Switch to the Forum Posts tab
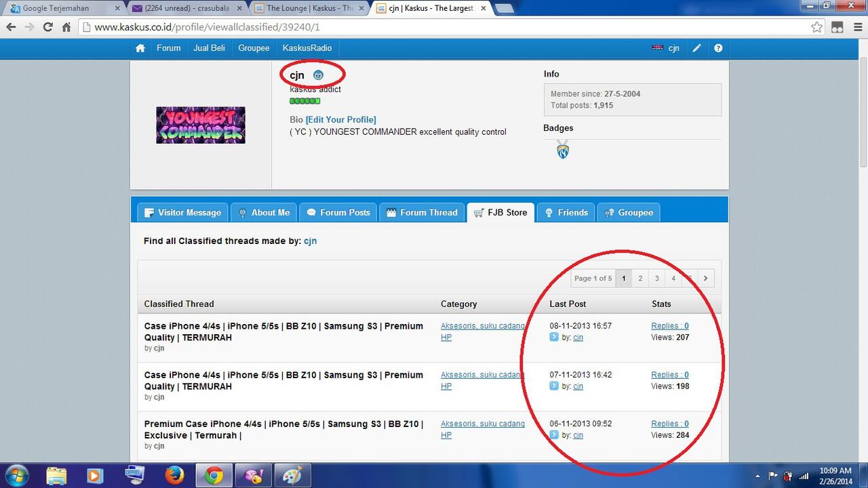The height and width of the screenshot is (488, 868). pyautogui.click(x=338, y=212)
